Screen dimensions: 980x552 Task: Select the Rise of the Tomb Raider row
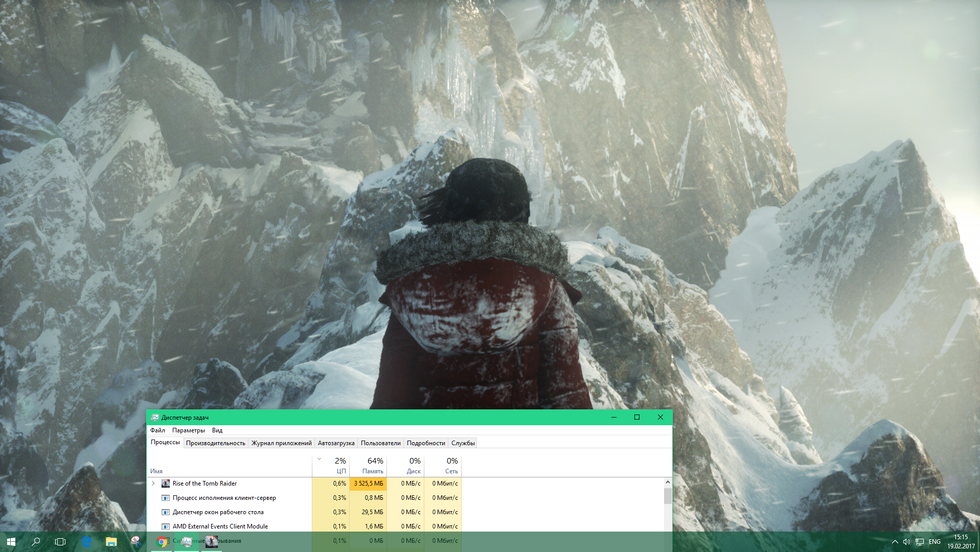304,484
